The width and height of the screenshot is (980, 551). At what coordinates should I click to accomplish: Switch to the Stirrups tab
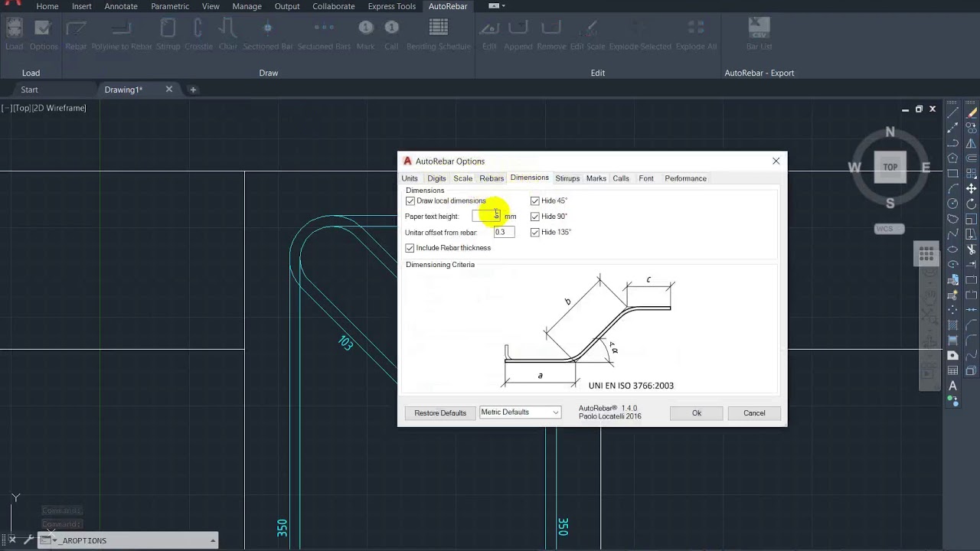567,178
